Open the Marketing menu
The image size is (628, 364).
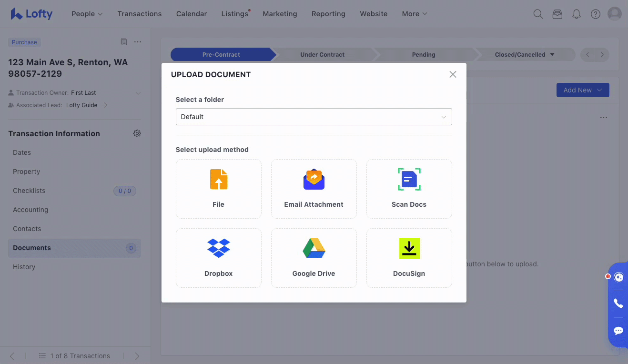(280, 14)
